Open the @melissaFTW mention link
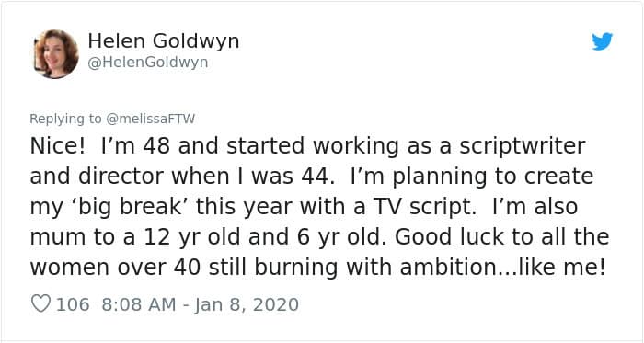Image resolution: width=644 pixels, height=343 pixels. tap(150, 119)
